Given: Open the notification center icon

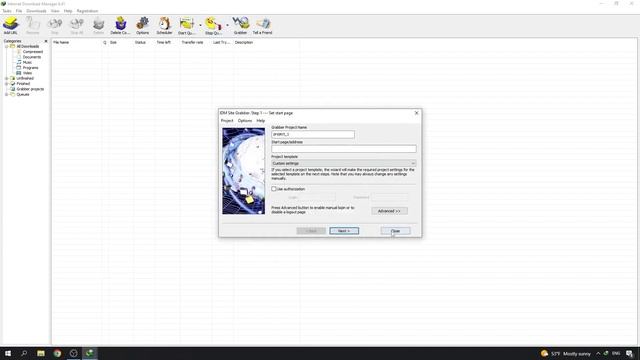Looking at the screenshot, I should pyautogui.click(x=630, y=353).
